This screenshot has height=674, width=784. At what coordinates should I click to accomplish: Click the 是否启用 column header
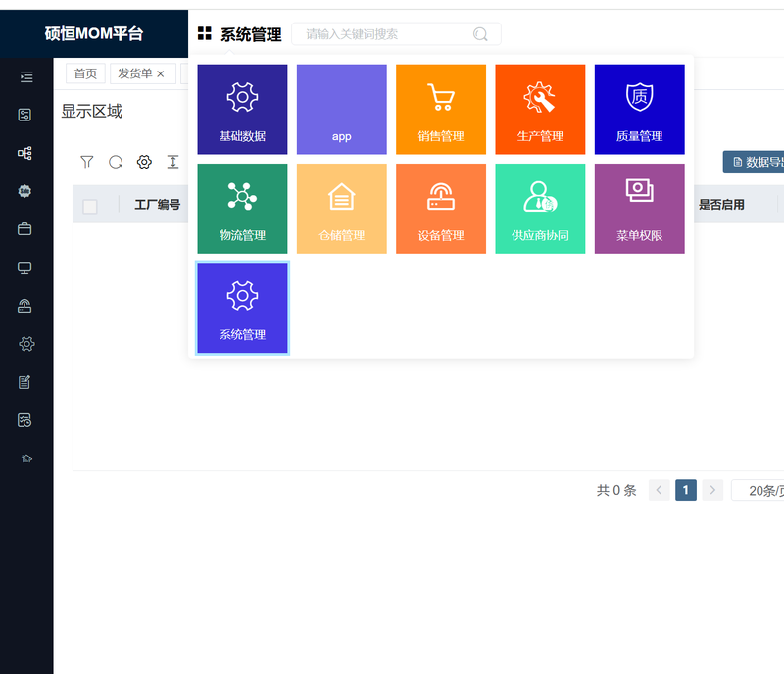tap(721, 205)
